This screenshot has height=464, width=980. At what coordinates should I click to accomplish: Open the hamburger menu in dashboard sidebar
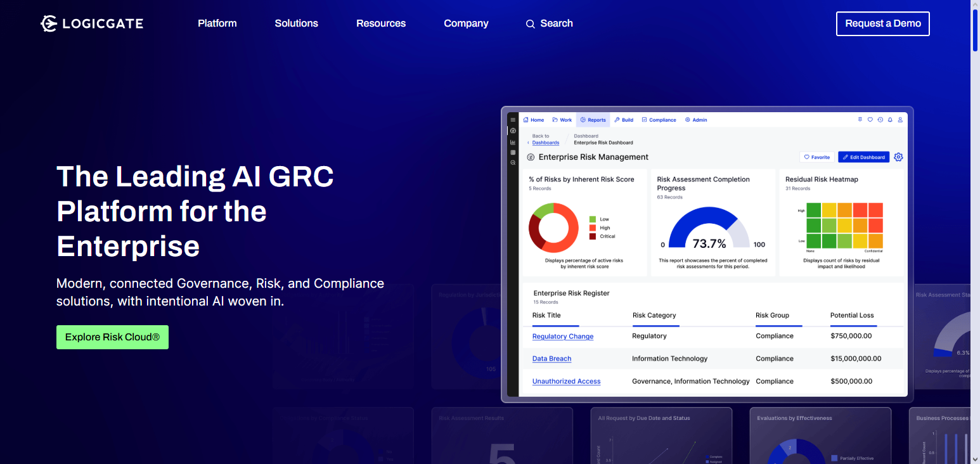(x=513, y=120)
